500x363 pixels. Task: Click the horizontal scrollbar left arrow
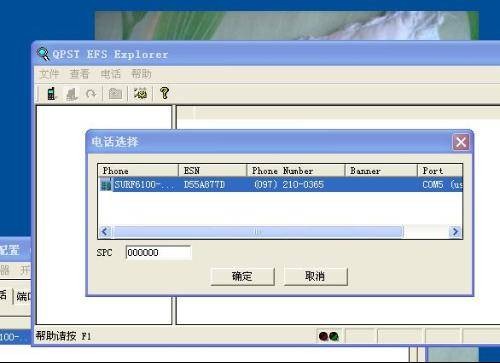105,231
